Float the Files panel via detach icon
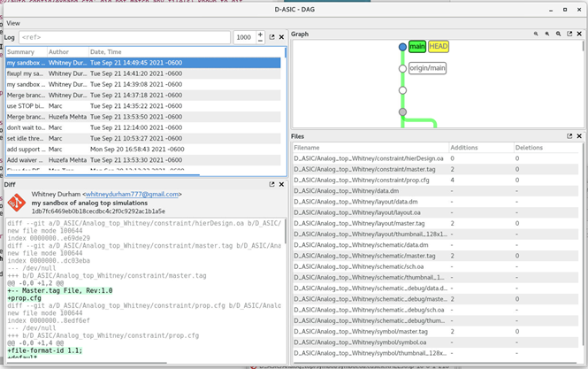This screenshot has height=369, width=588. pyautogui.click(x=569, y=136)
